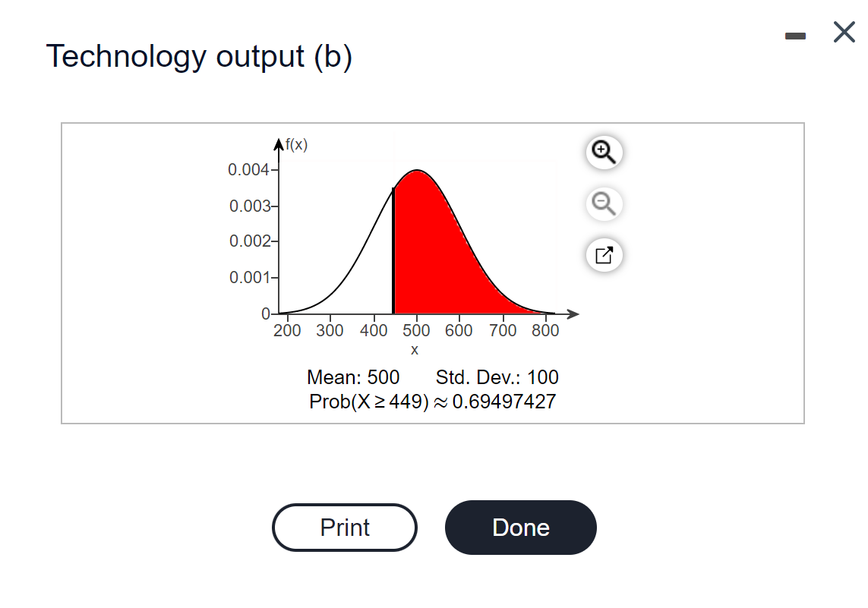This screenshot has width=868, height=608.
Task: Select the magnifier with minus icon
Action: pos(604,203)
